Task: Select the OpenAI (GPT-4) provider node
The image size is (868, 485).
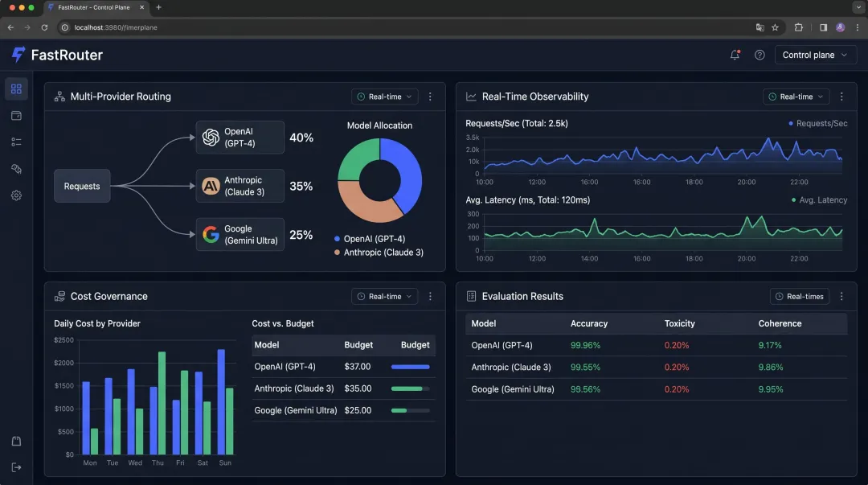Action: [x=240, y=138]
